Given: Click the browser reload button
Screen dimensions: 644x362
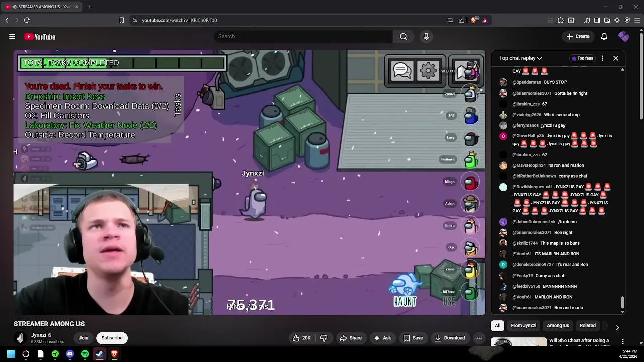Looking at the screenshot, I should click(27, 20).
